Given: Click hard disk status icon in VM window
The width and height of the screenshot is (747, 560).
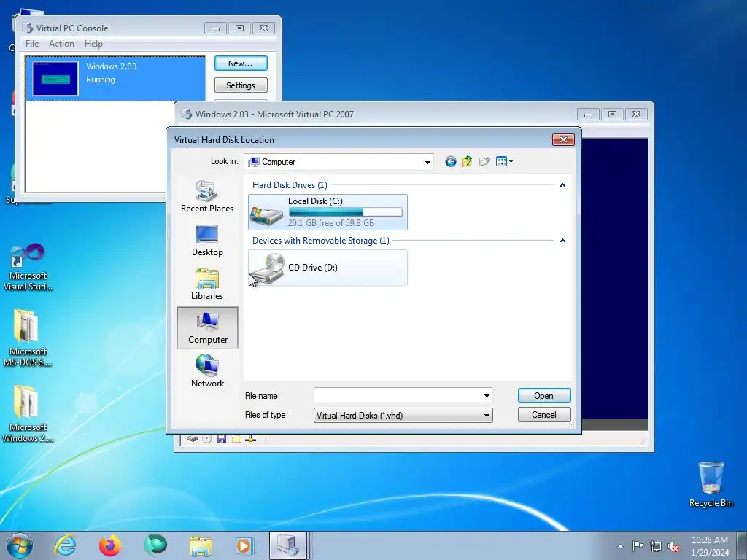Looking at the screenshot, I should pyautogui.click(x=193, y=438).
